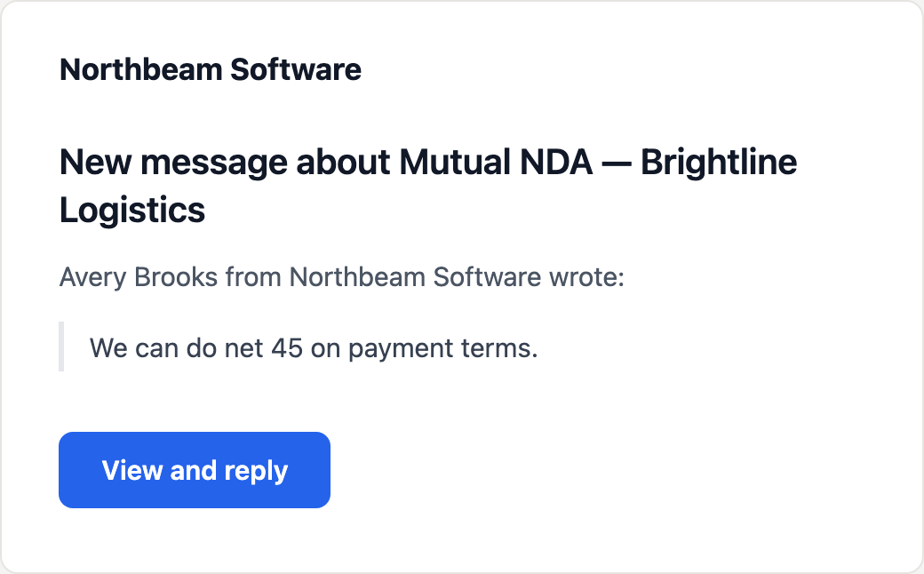The width and height of the screenshot is (924, 574).
Task: Click payment terms in the quoted message
Action: click(x=443, y=348)
